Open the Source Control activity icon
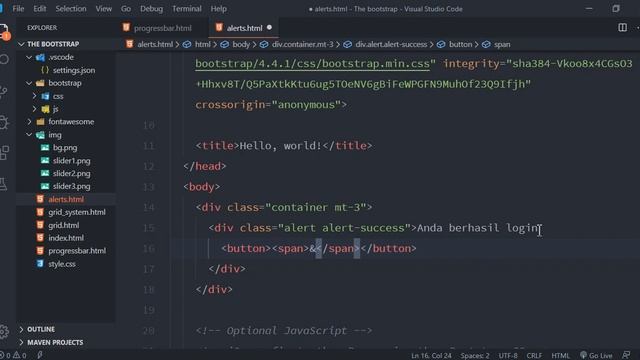 [4, 91]
